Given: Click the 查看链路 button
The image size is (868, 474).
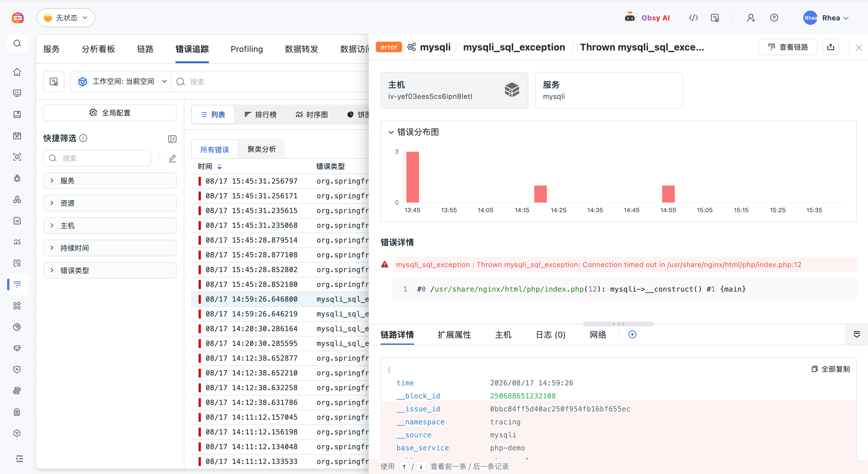Looking at the screenshot, I should click(x=787, y=47).
